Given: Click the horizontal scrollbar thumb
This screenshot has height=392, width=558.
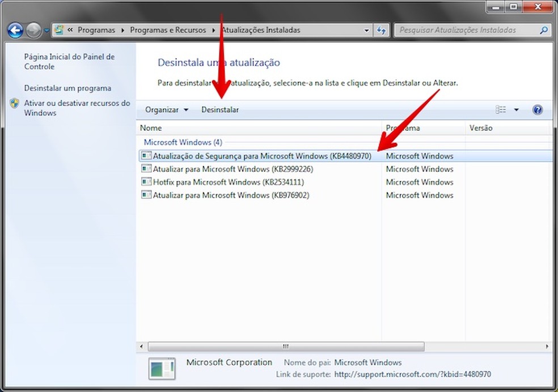Looking at the screenshot, I should point(286,346).
